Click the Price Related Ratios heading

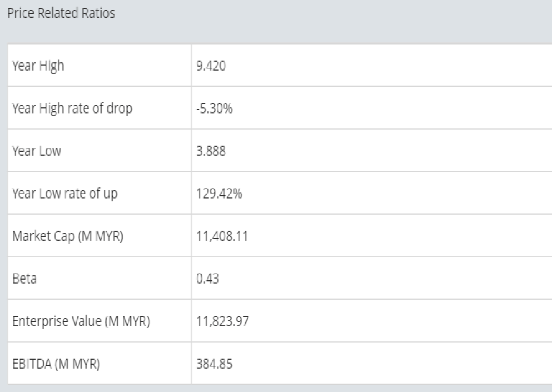click(x=61, y=13)
